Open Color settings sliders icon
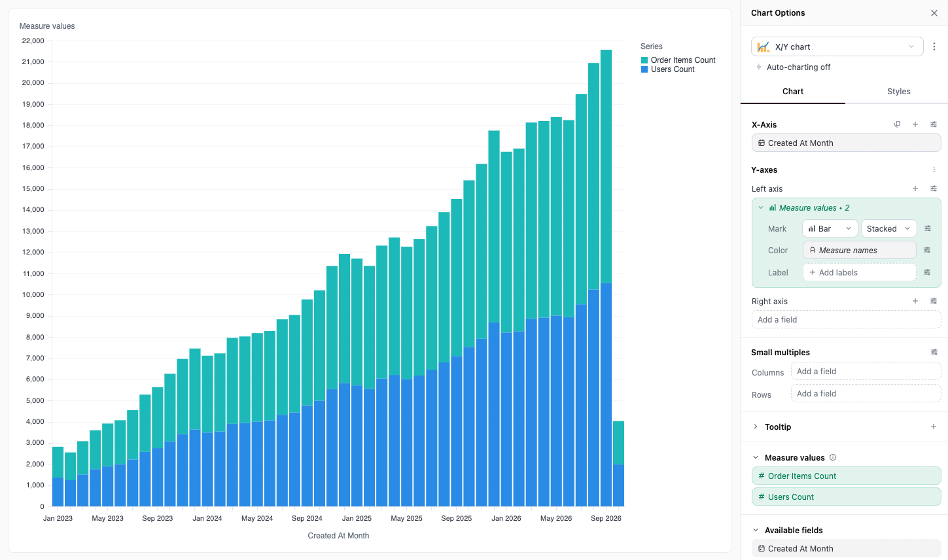This screenshot has height=560, width=948. pos(927,250)
